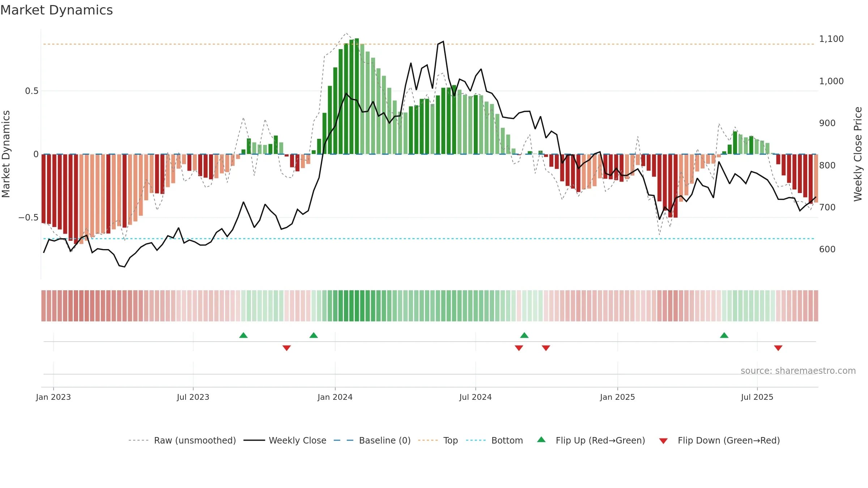Viewport: 868px width, 488px height.
Task: Click the Baseline (0) legend entry
Action: point(372,440)
